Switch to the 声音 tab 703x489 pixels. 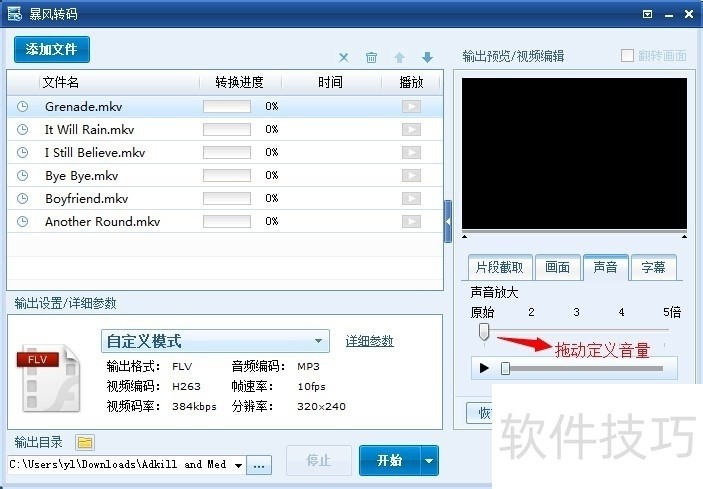click(x=605, y=268)
